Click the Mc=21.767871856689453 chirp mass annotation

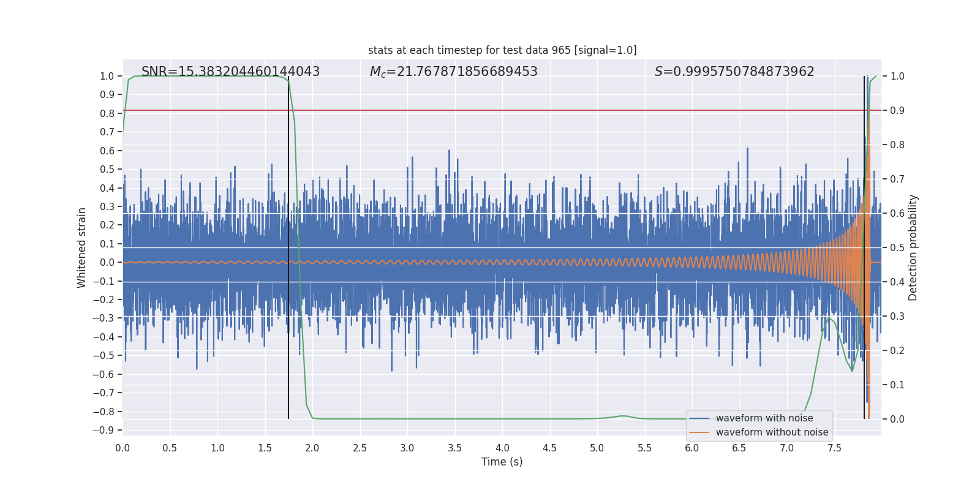pyautogui.click(x=453, y=72)
